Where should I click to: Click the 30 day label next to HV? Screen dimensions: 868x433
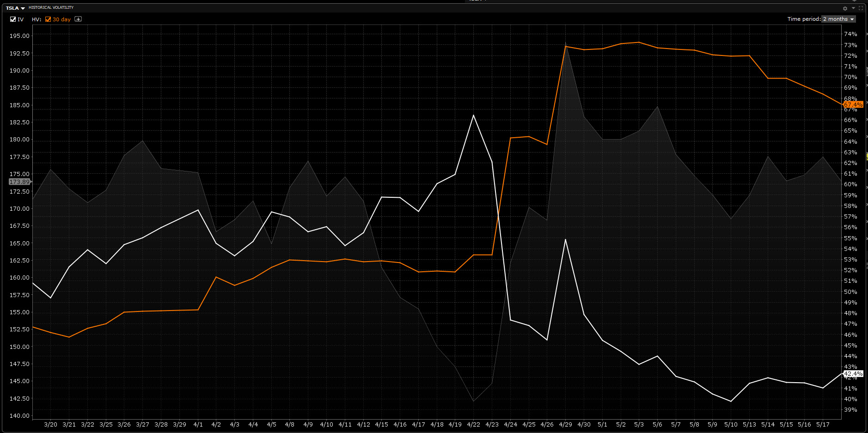point(61,19)
